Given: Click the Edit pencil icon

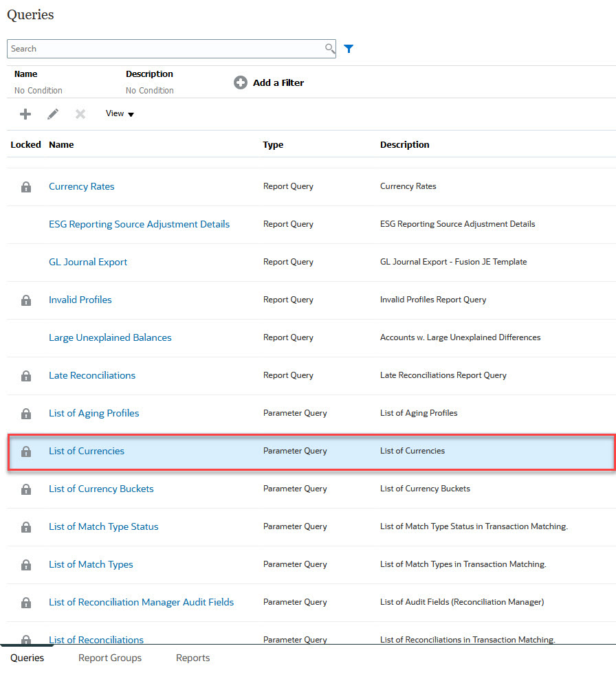Looking at the screenshot, I should tap(53, 114).
